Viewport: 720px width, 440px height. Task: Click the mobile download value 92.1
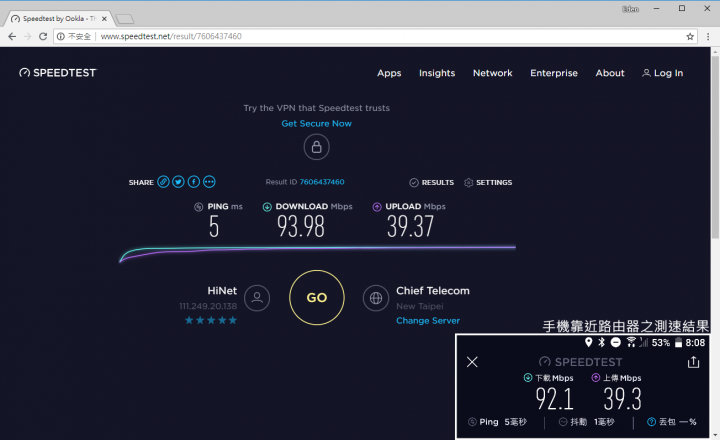pyautogui.click(x=554, y=399)
